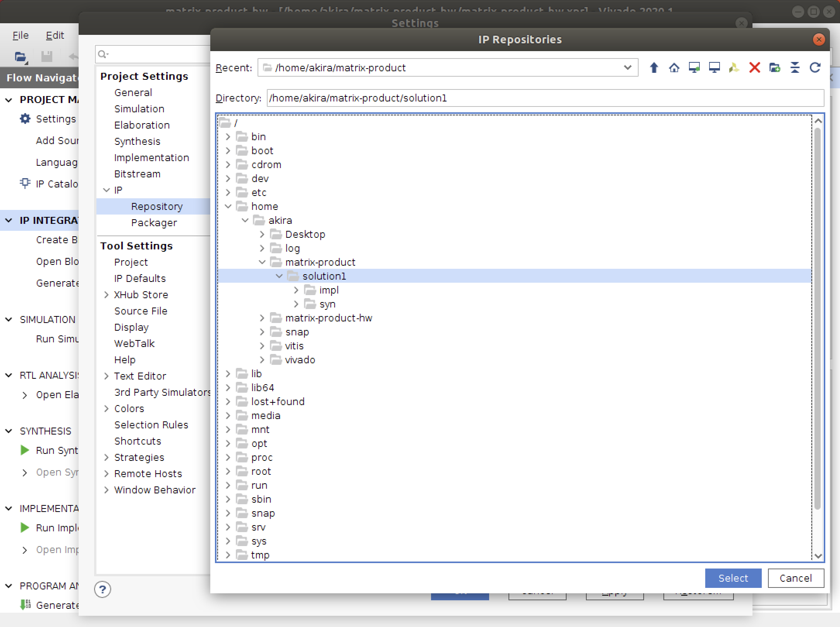Expand the matrix-product-hw folder
This screenshot has width=840, height=627.
(262, 318)
